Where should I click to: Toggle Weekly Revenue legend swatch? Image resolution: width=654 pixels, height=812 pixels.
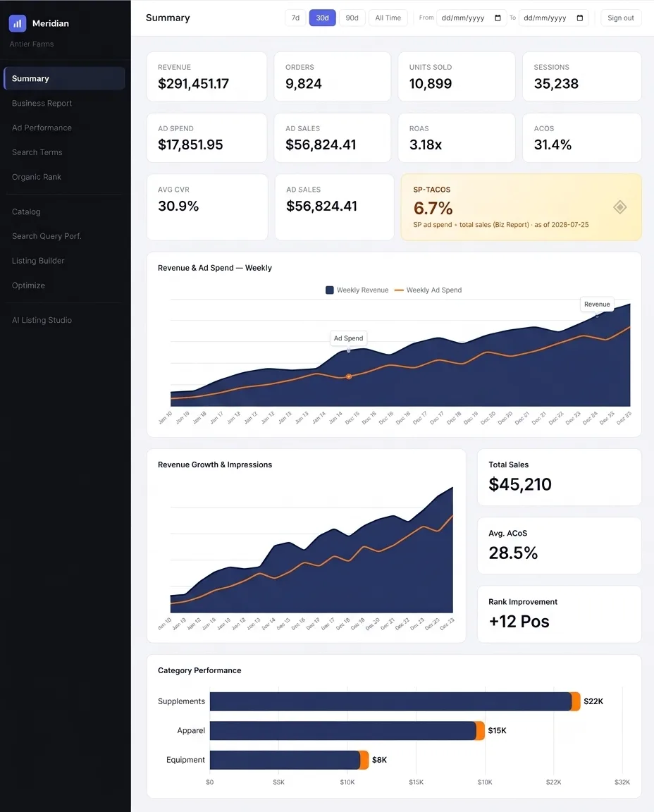tap(329, 290)
